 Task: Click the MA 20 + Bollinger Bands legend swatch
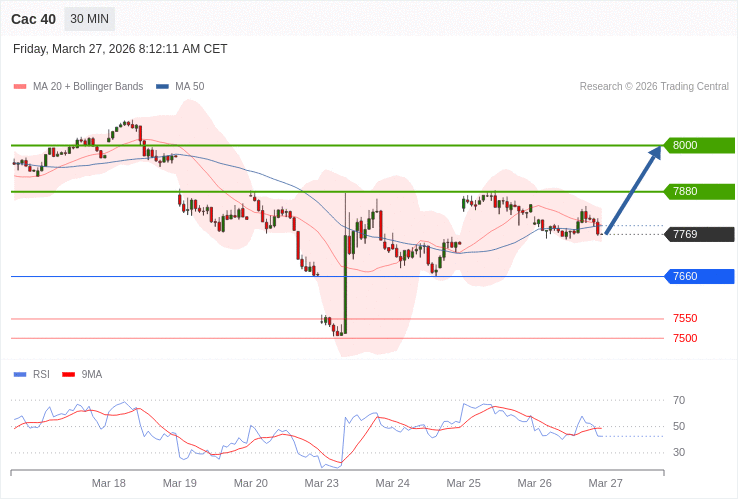coord(20,87)
